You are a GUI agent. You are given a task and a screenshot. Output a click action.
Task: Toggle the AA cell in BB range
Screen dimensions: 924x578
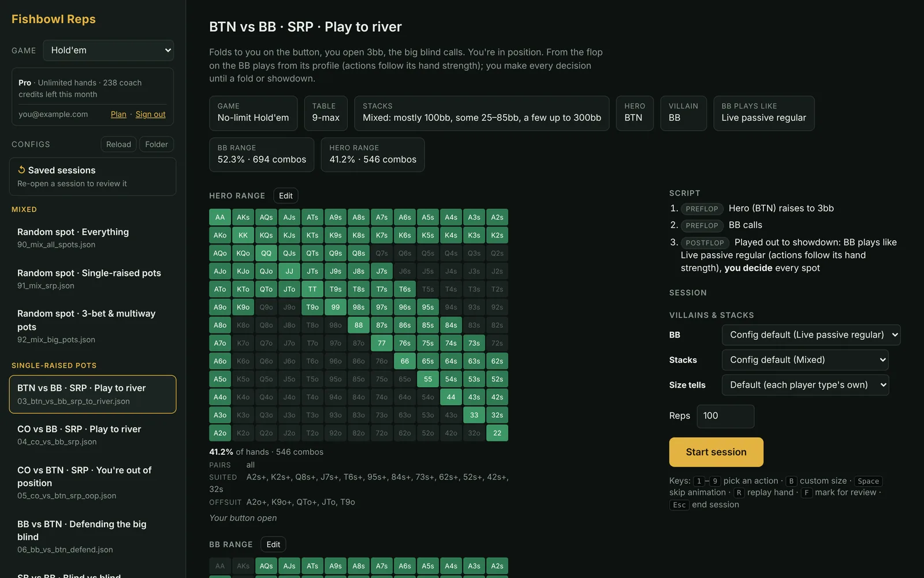[220, 566]
